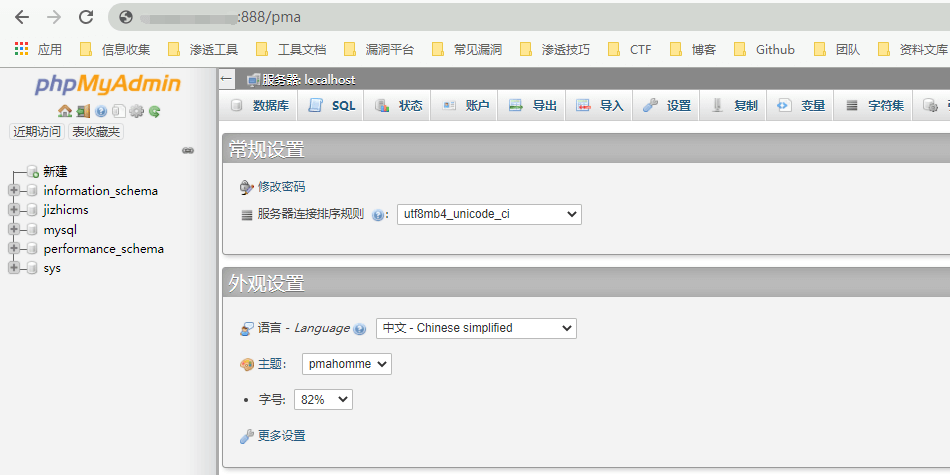Viewport: 950px width, 475px height.
Task: Expand the sys database node
Action: 13,268
